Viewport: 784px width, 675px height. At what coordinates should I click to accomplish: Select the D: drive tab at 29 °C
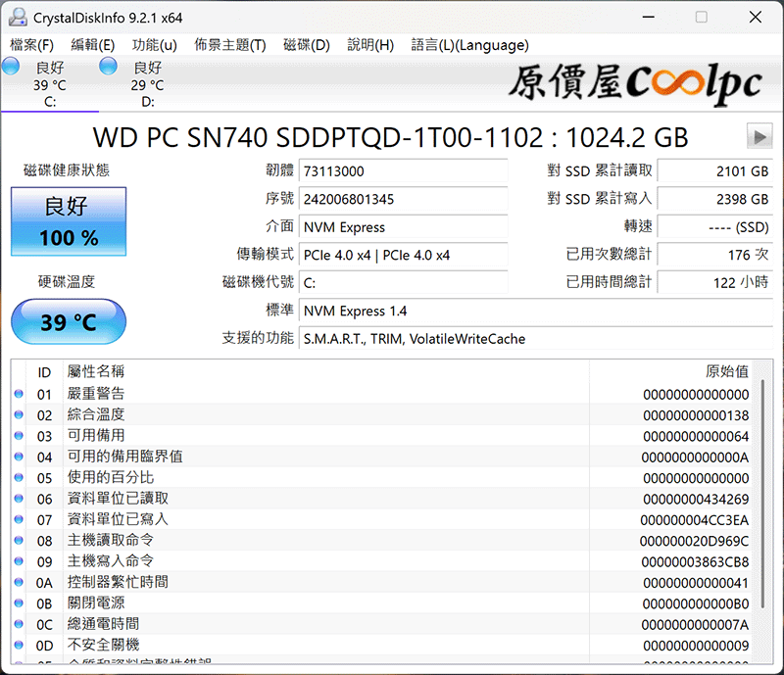click(148, 84)
